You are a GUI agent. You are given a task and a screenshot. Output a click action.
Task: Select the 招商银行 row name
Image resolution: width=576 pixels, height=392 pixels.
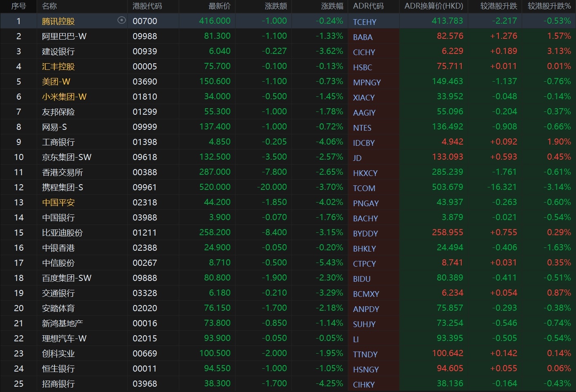point(58,384)
